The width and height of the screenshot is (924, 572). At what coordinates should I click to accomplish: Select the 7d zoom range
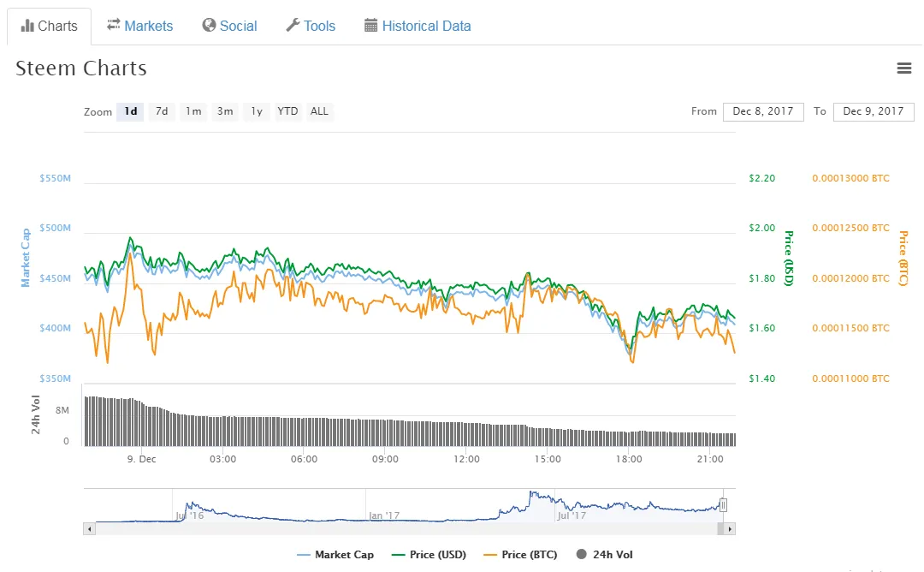pos(162,111)
